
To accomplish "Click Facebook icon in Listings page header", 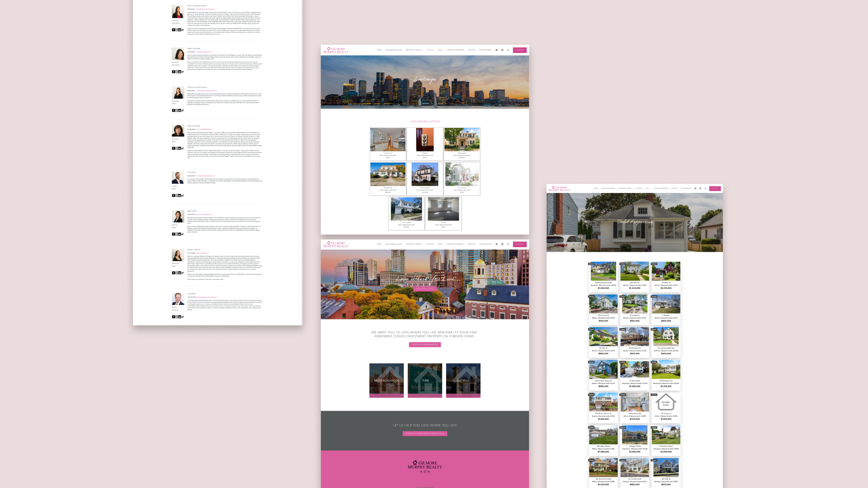I will (x=496, y=50).
